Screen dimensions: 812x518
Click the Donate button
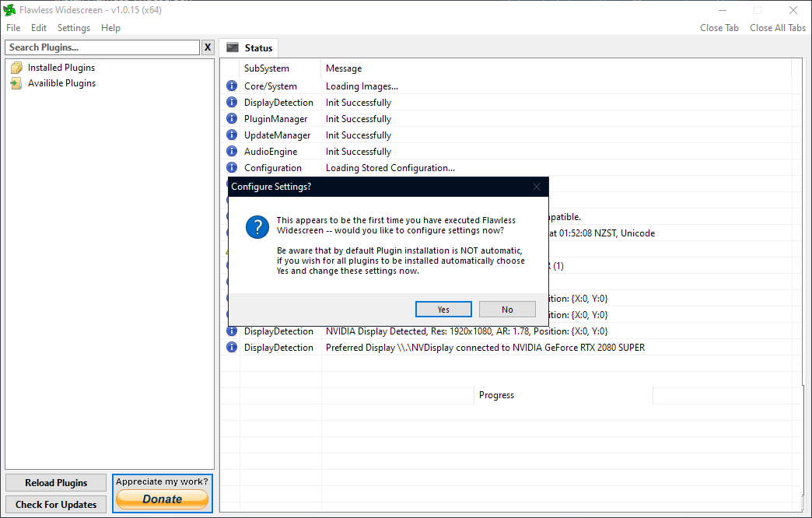tap(162, 499)
